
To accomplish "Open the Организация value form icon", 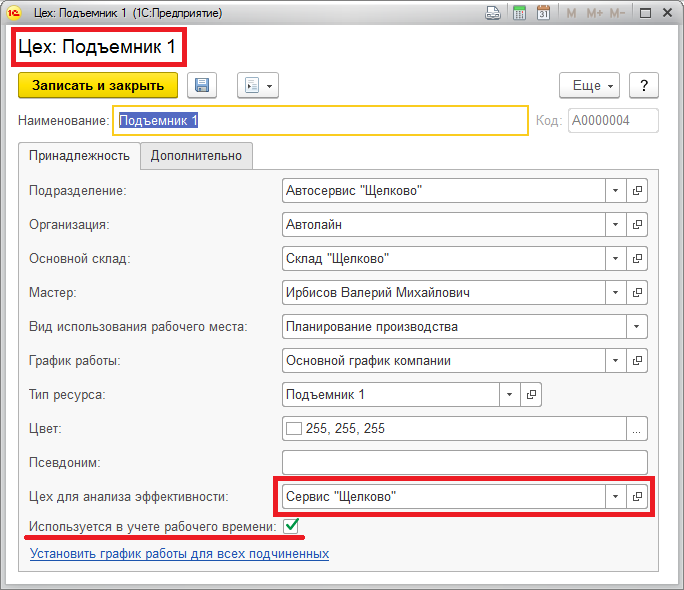I will pos(637,225).
